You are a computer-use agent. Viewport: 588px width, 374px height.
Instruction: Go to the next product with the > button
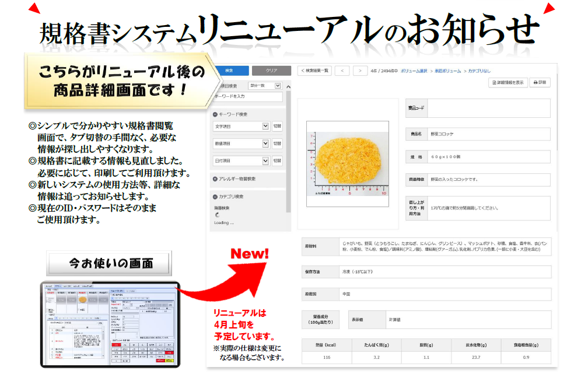360,71
